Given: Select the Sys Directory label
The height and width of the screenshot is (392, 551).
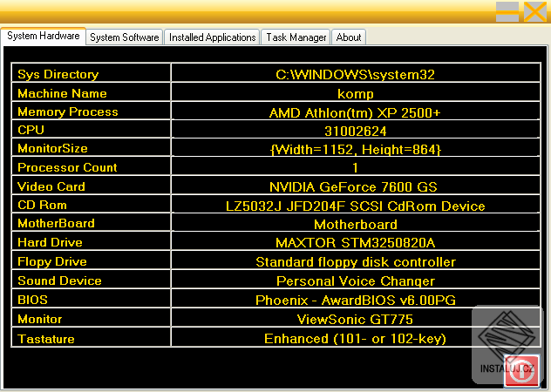Looking at the screenshot, I should [x=58, y=74].
